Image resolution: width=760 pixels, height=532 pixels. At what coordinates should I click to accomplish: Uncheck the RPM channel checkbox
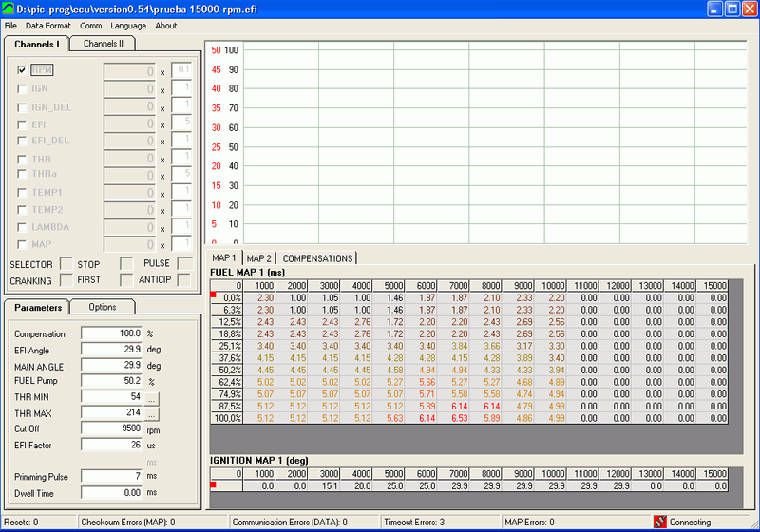(22, 69)
